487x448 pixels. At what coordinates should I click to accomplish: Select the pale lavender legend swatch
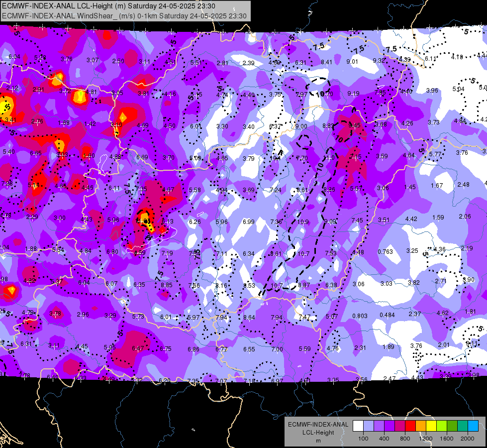(369, 426)
